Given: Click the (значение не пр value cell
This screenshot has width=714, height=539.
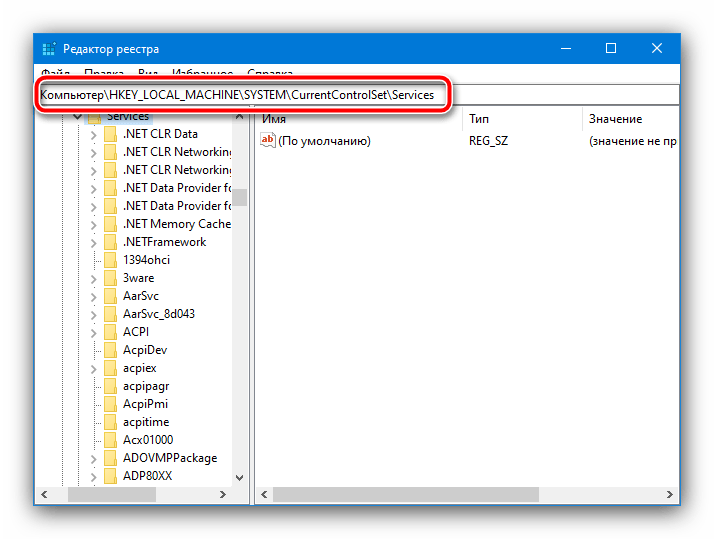Looking at the screenshot, I should 632,141.
